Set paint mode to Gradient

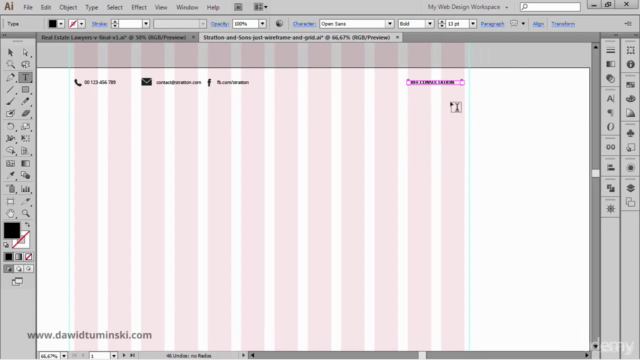point(18,257)
